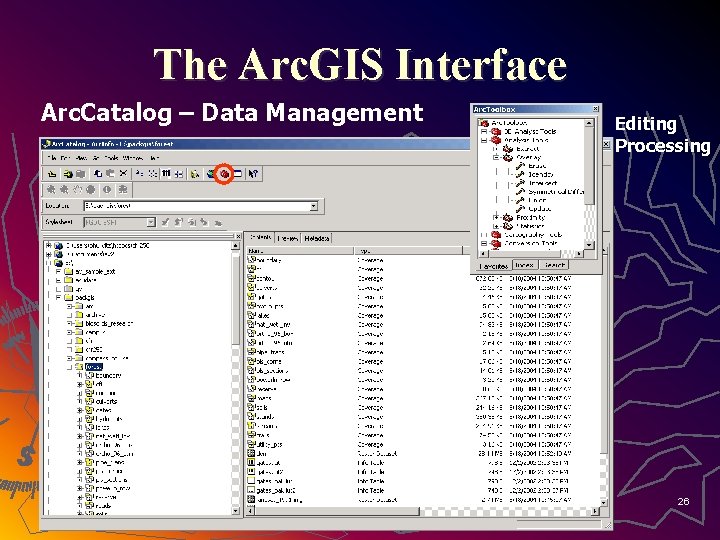Expand the Proximity toolset node

496,217
